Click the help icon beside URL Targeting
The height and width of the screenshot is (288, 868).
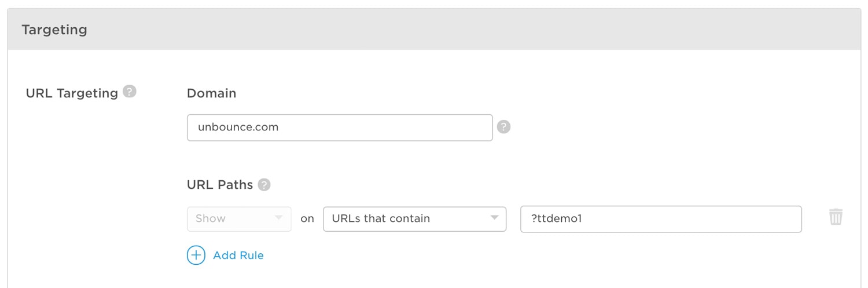(x=130, y=92)
